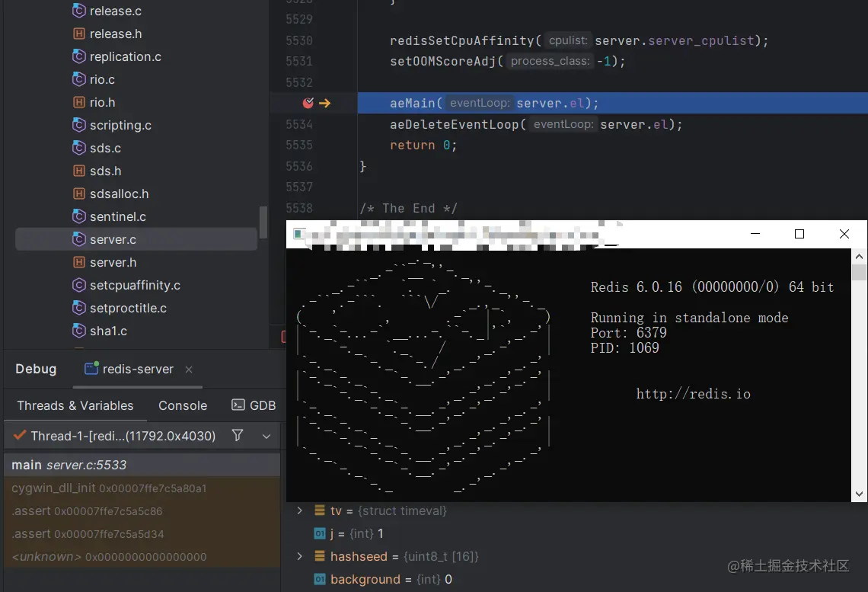Open replication.c source file
The width and height of the screenshot is (868, 592).
[x=126, y=56]
